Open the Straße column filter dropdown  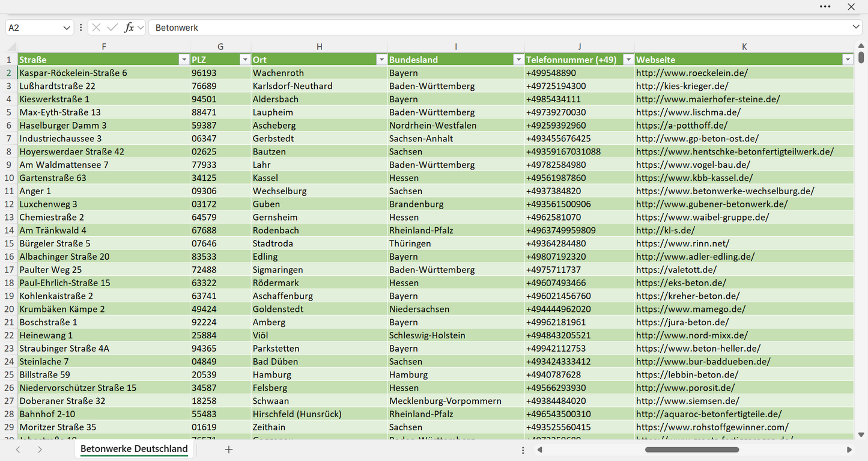184,60
